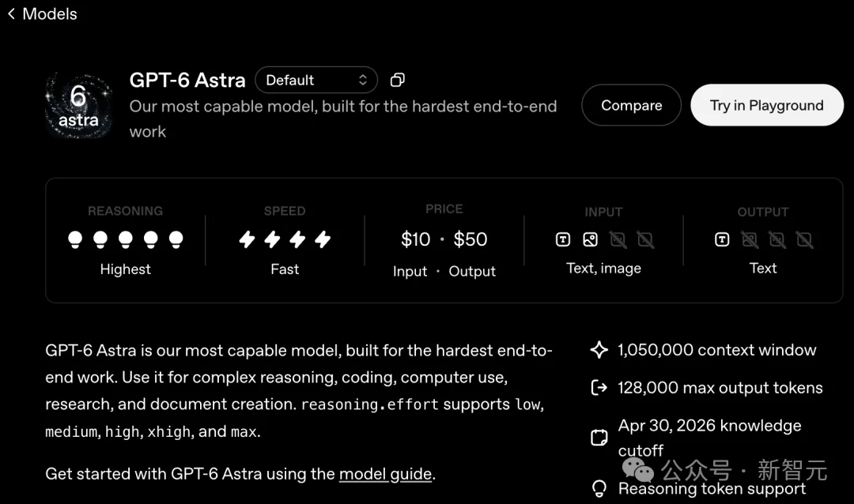Click the GPT-6 Astra title heading
Viewport: 854px width, 504px height.
187,80
